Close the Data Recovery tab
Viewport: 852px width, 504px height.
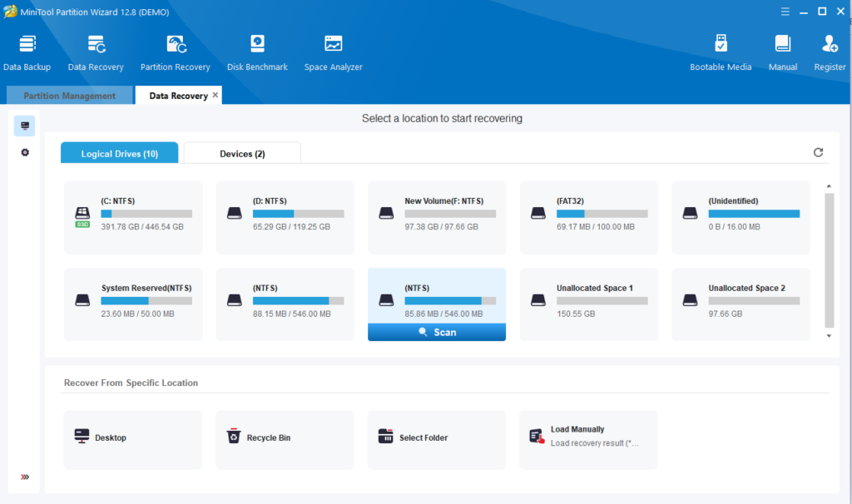coord(215,95)
